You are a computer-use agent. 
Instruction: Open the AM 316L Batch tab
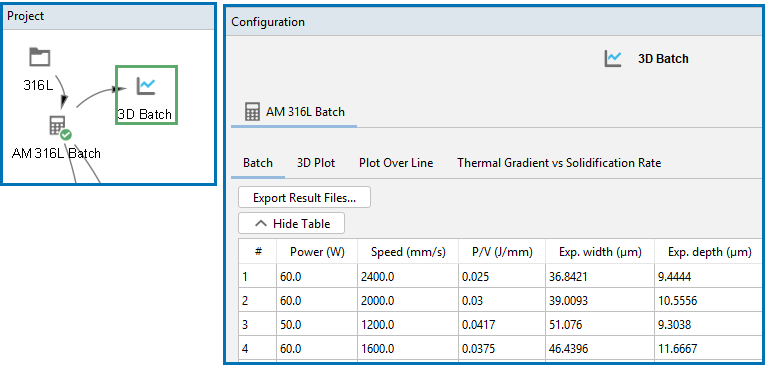click(294, 112)
